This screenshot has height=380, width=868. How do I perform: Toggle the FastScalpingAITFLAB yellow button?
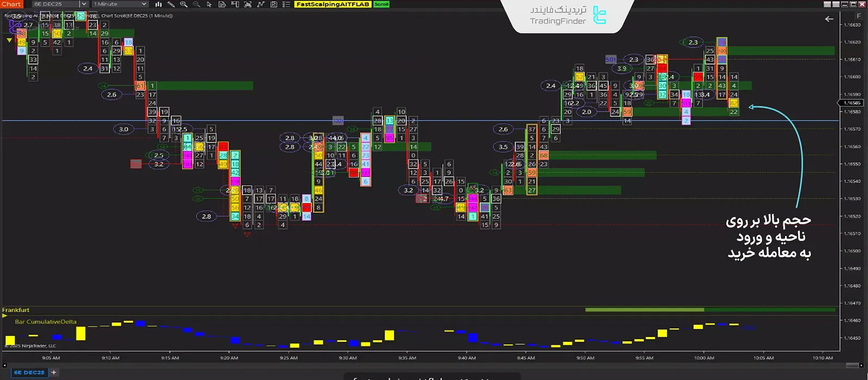coord(333,4)
